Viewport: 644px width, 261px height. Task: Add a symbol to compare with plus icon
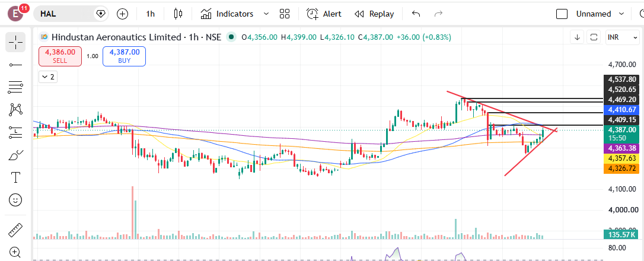pyautogui.click(x=122, y=14)
